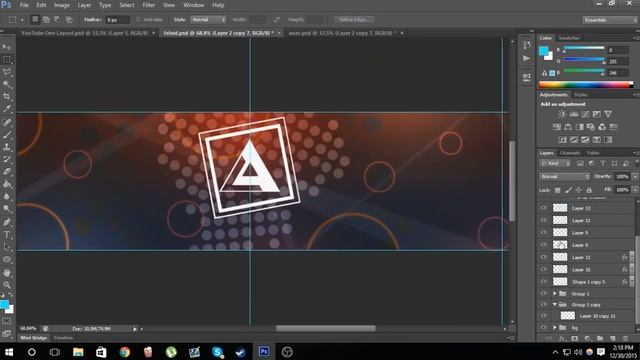
Task: Open the Styles panel tab
Action: [x=580, y=95]
